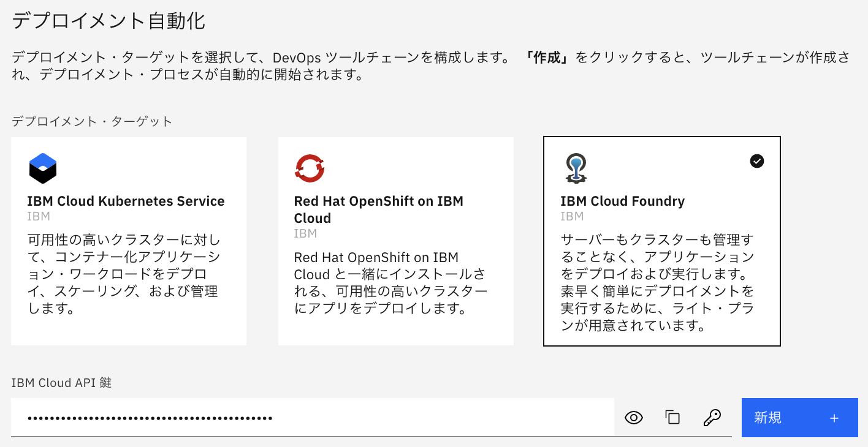
Task: Select the IBM Cloud Foundry title
Action: (x=622, y=201)
